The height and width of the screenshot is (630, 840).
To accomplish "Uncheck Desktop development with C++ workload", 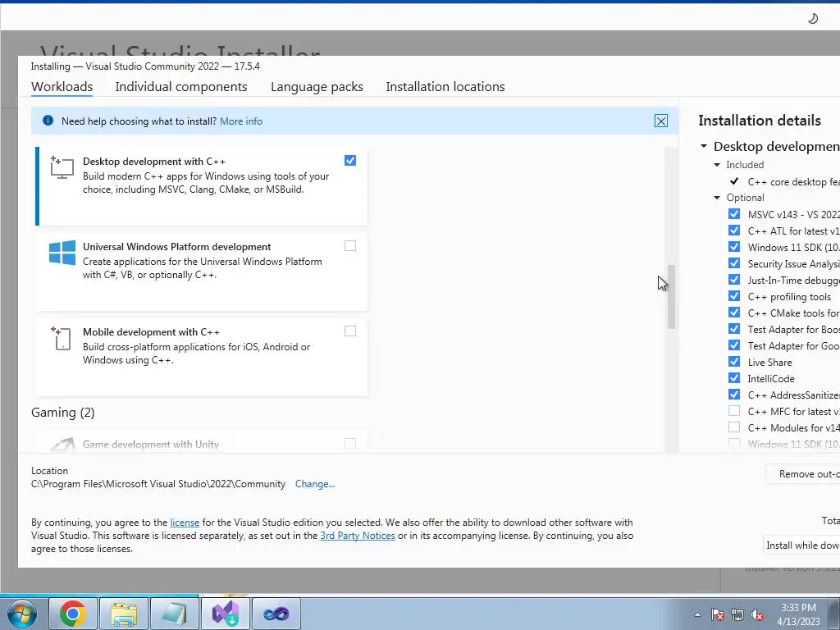I will [x=349, y=160].
